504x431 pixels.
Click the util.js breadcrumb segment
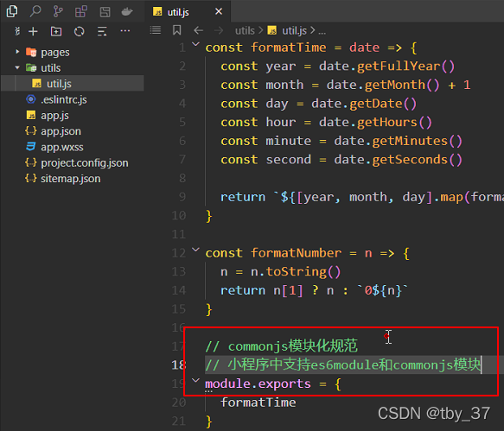pos(294,31)
